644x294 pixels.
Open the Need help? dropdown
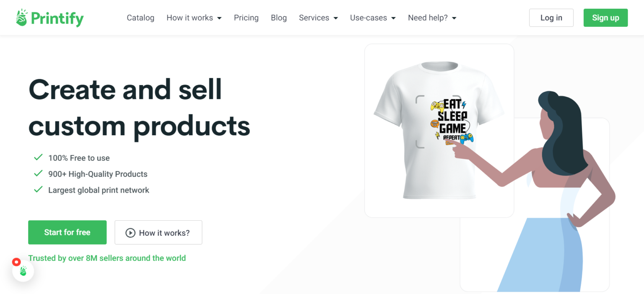(x=432, y=18)
